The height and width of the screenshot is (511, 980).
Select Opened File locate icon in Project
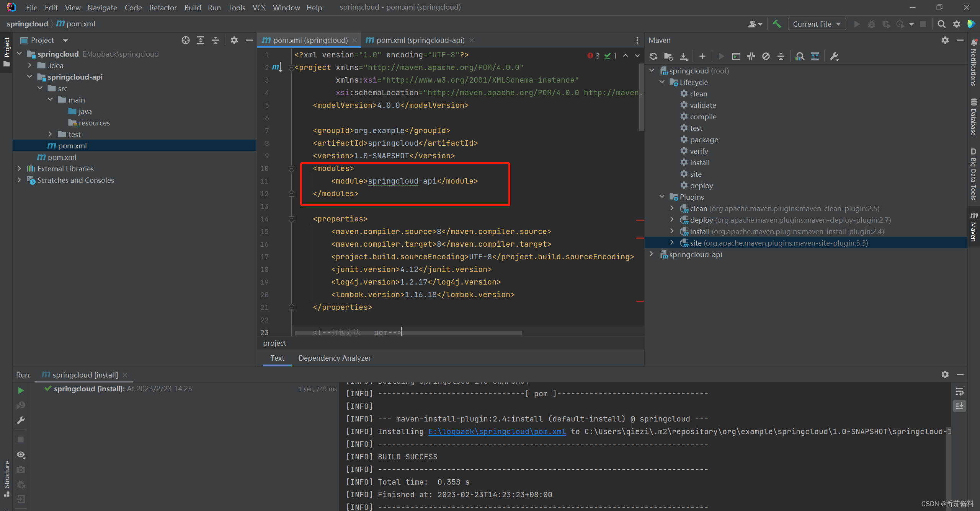point(186,41)
